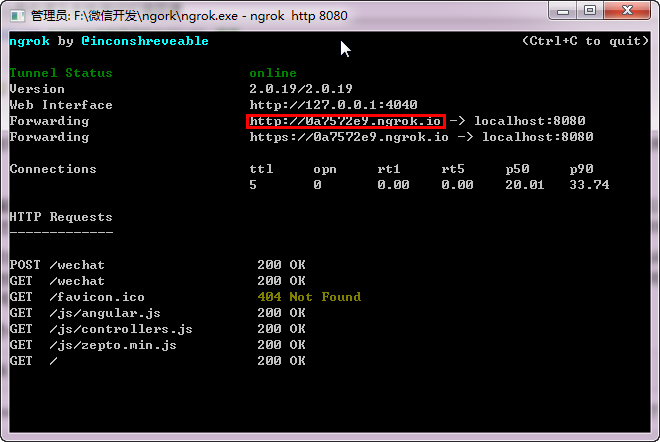Viewport: 660px width, 442px height.
Task: Click the https://0a7572e9.ngrok.io forwarding URL
Action: click(x=349, y=137)
